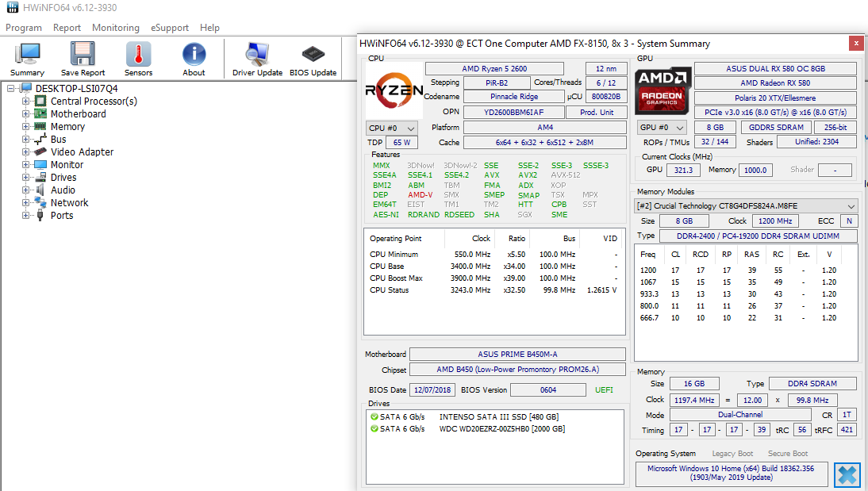This screenshot has width=868, height=491.
Task: Open the Report menu
Action: [x=67, y=28]
